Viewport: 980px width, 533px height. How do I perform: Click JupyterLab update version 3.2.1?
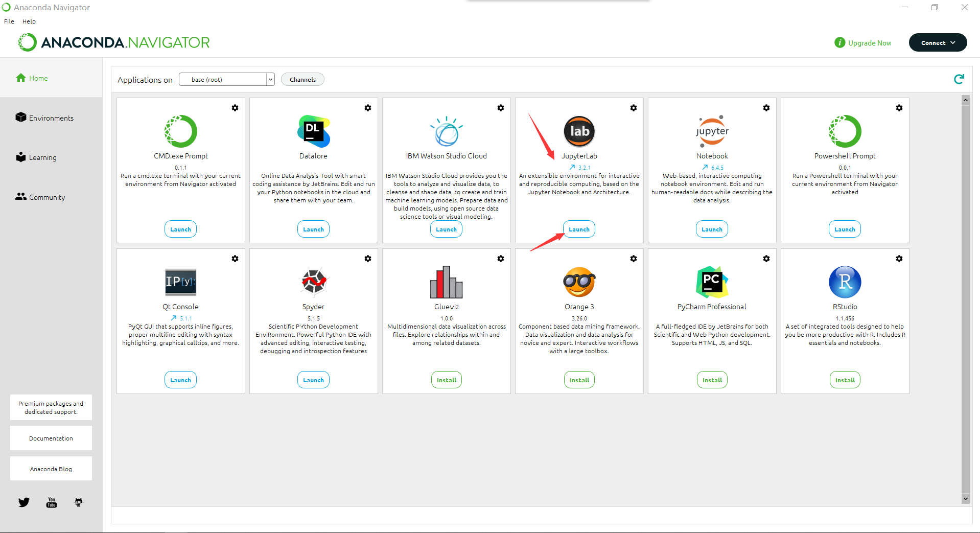click(579, 168)
